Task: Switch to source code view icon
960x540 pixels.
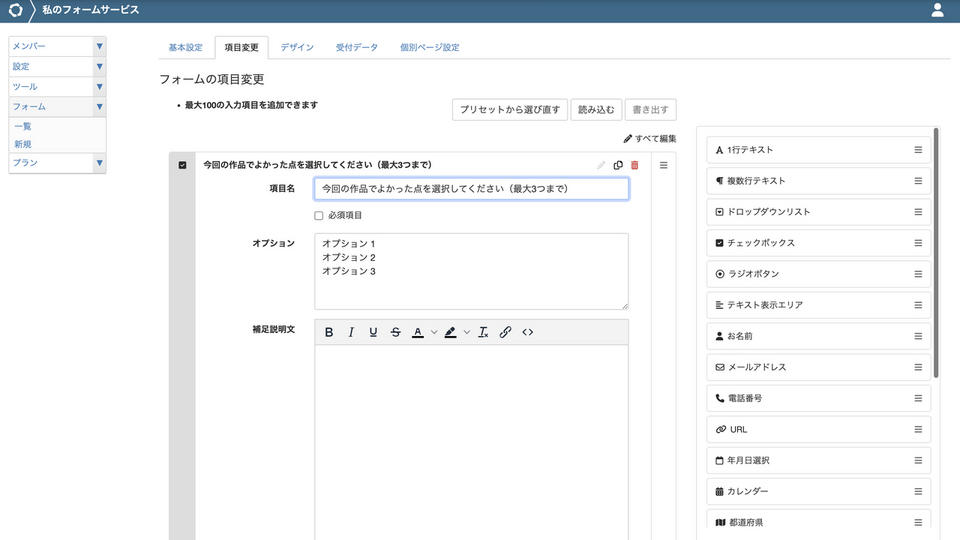Action: click(x=528, y=332)
